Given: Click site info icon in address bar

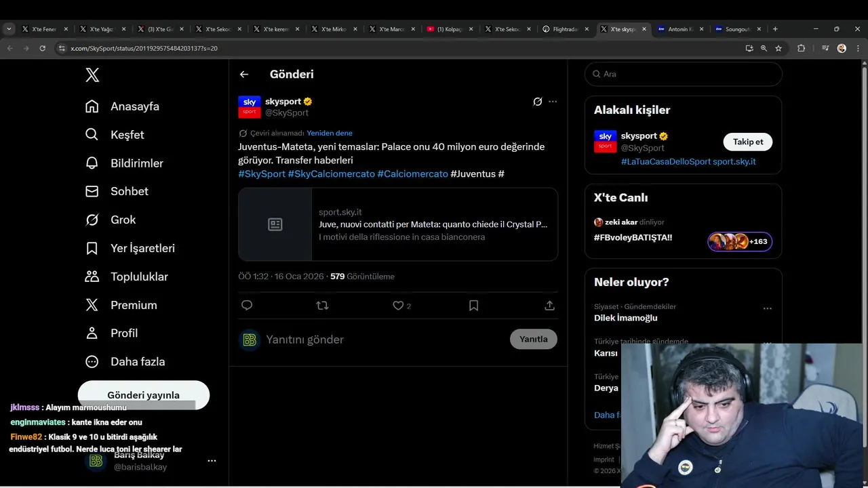Looking at the screenshot, I should (x=62, y=48).
